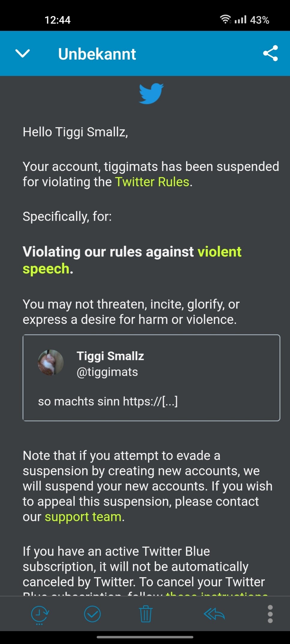Tap Tiggi Smallz profile picture
This screenshot has height=644, width=290.
click(51, 362)
